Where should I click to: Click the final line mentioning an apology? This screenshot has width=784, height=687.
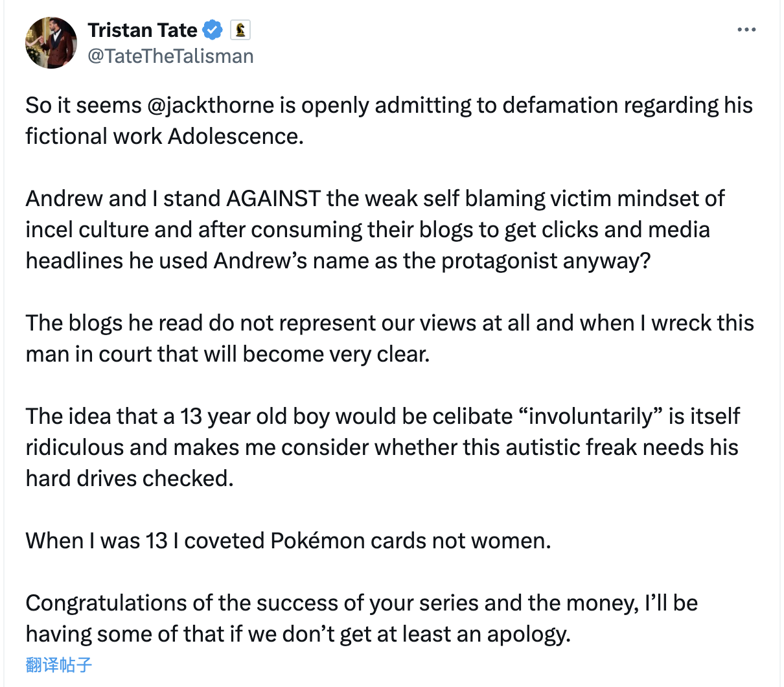(298, 634)
